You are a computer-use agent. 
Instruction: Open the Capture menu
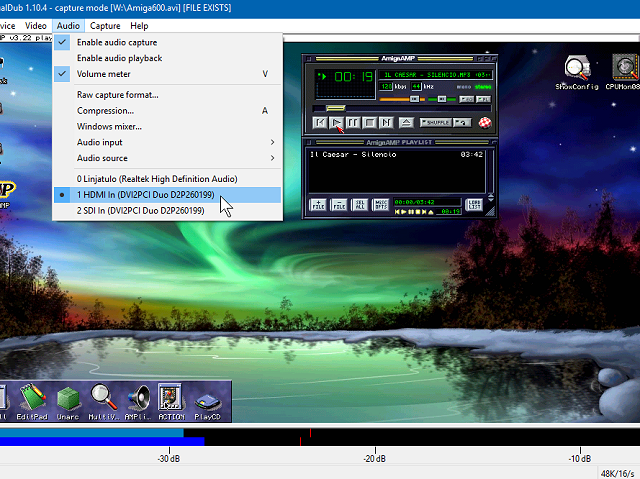click(x=105, y=26)
